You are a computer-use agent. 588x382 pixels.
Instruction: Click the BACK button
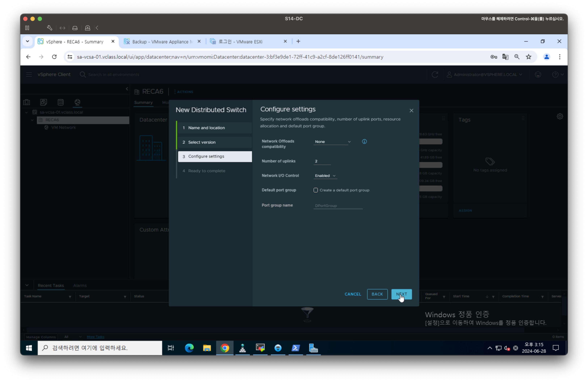tap(377, 294)
